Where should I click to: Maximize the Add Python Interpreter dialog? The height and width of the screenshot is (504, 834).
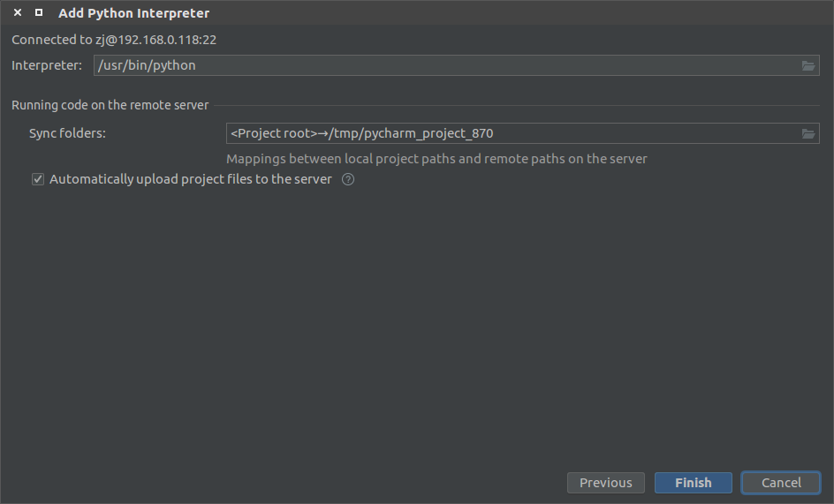pyautogui.click(x=38, y=13)
